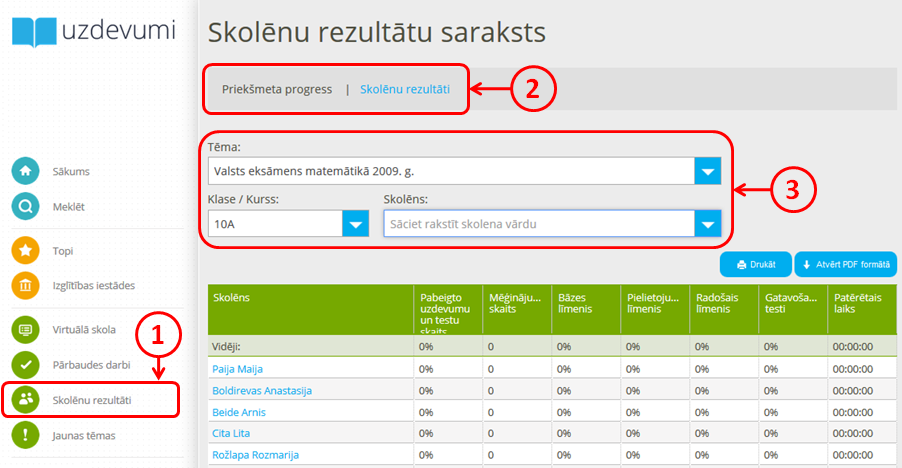Click the Jaunas tēmas exclamation icon
This screenshot has height=468, width=902.
(25, 435)
